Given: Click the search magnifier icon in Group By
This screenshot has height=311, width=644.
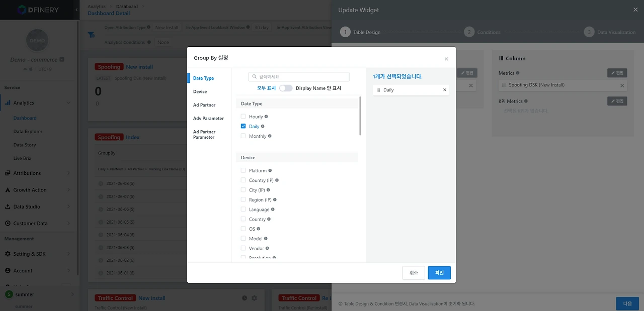Looking at the screenshot, I should [x=255, y=77].
